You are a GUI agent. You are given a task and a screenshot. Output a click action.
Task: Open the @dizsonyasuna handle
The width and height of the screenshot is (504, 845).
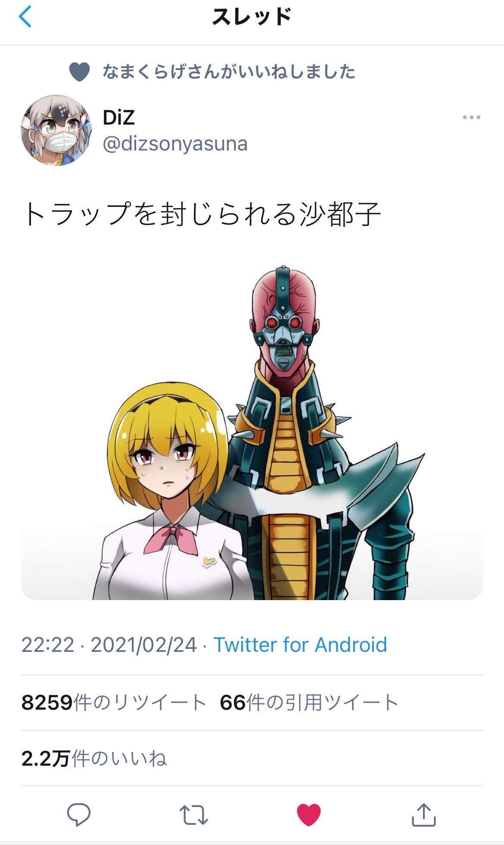click(175, 144)
